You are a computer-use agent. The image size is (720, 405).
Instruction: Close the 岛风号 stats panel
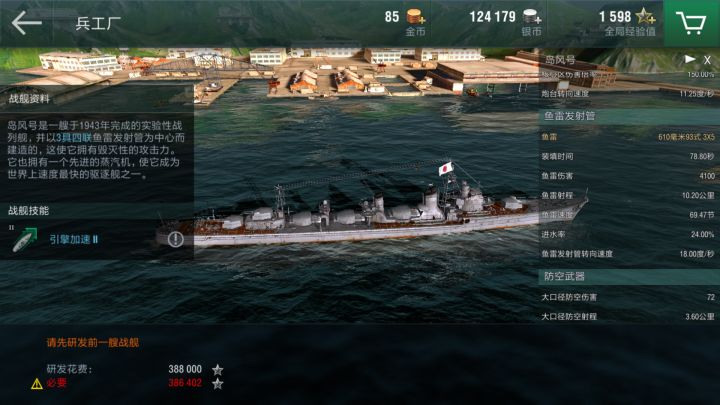pos(707,60)
